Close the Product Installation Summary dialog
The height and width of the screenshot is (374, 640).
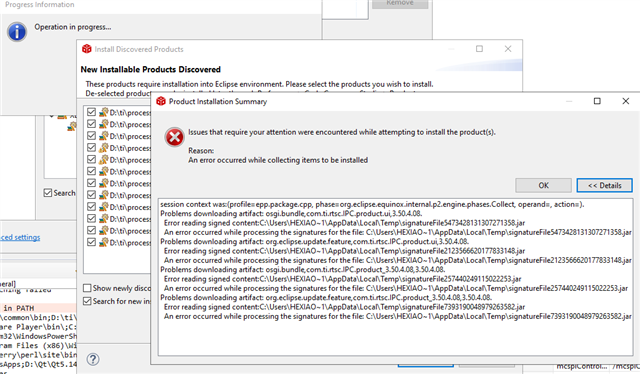pyautogui.click(x=626, y=101)
